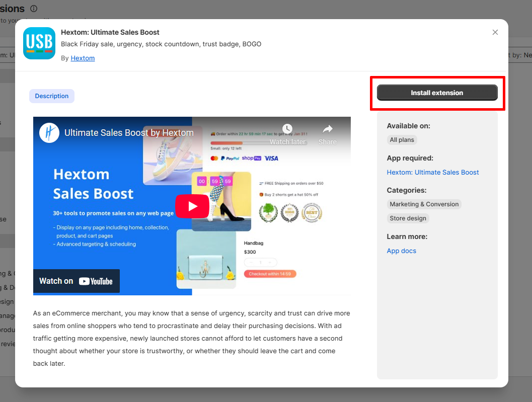Close the extension details dialog

tap(495, 32)
